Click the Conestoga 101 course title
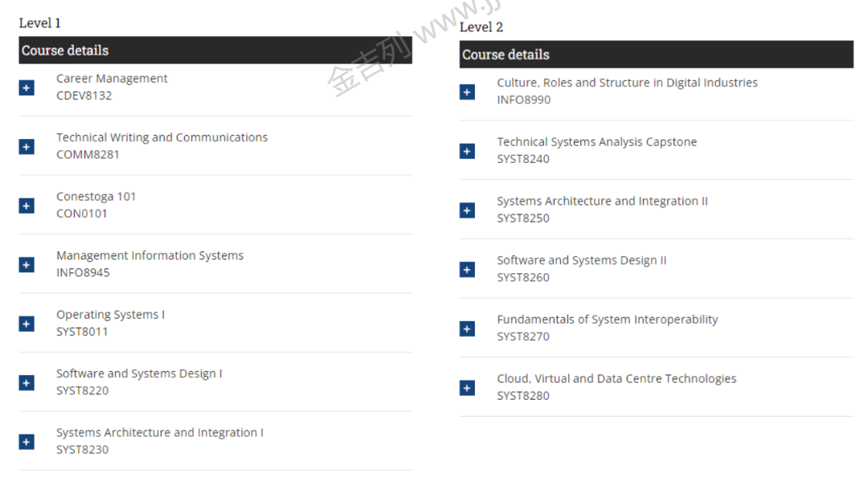The image size is (868, 477). [96, 197]
